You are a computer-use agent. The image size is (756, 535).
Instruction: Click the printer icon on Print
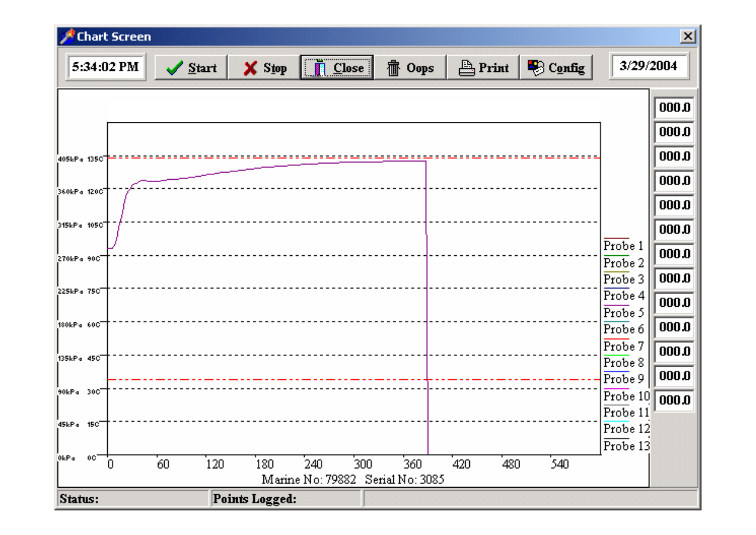pyautogui.click(x=466, y=68)
